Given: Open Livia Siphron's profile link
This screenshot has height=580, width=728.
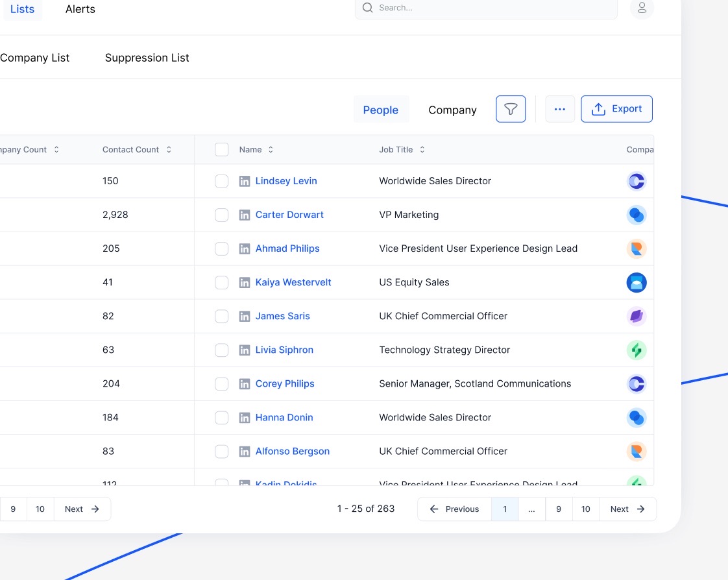Looking at the screenshot, I should click(284, 350).
